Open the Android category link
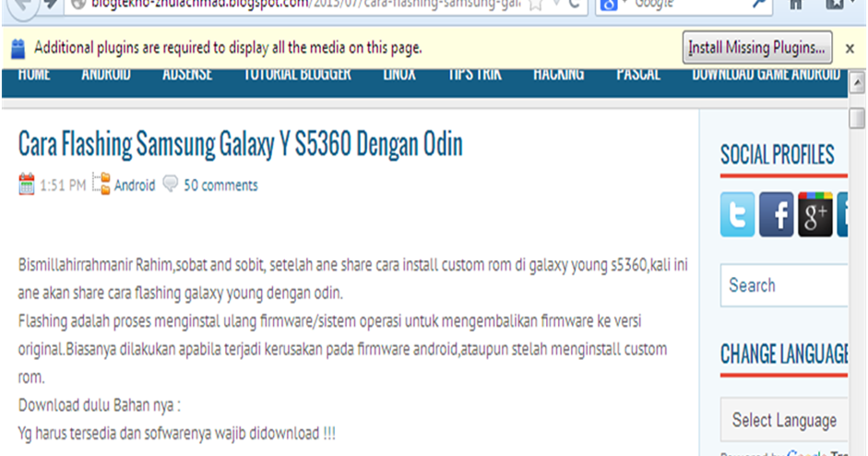 coord(135,185)
